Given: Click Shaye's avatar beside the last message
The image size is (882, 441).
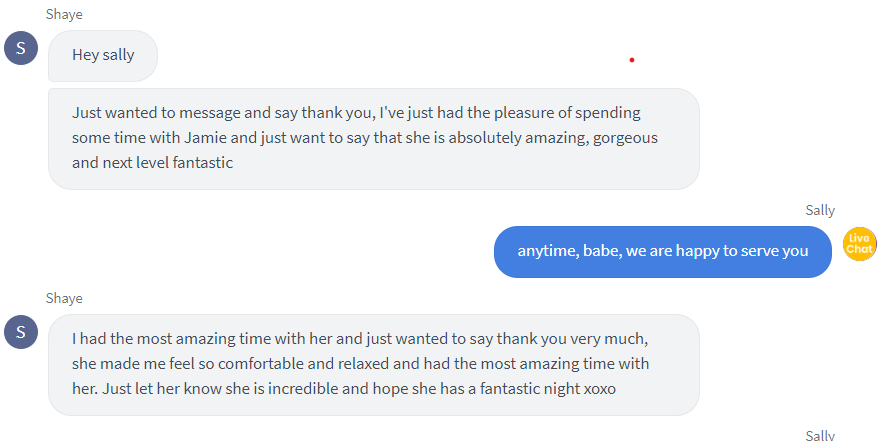Looking at the screenshot, I should pos(21,332).
